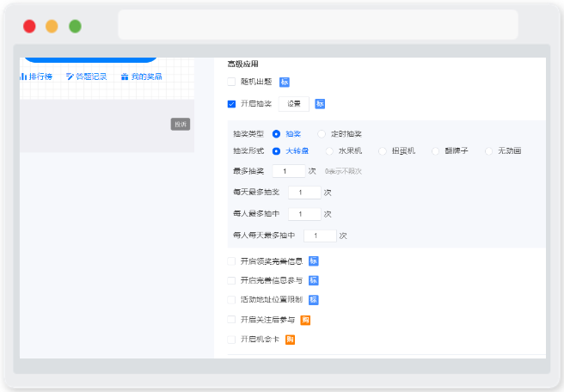
Task: Enable the 随机出题 checkbox
Action: (231, 82)
